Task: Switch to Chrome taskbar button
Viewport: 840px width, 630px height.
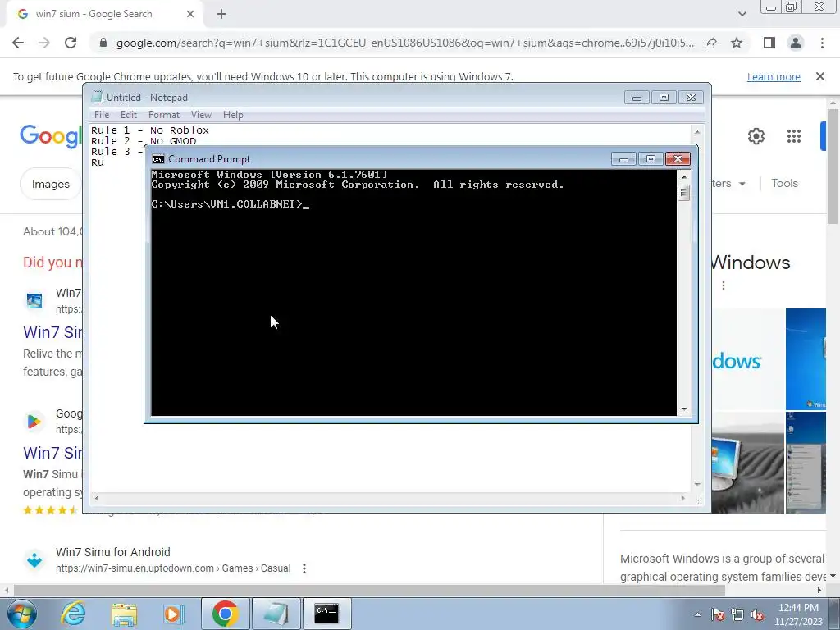Action: click(x=225, y=614)
